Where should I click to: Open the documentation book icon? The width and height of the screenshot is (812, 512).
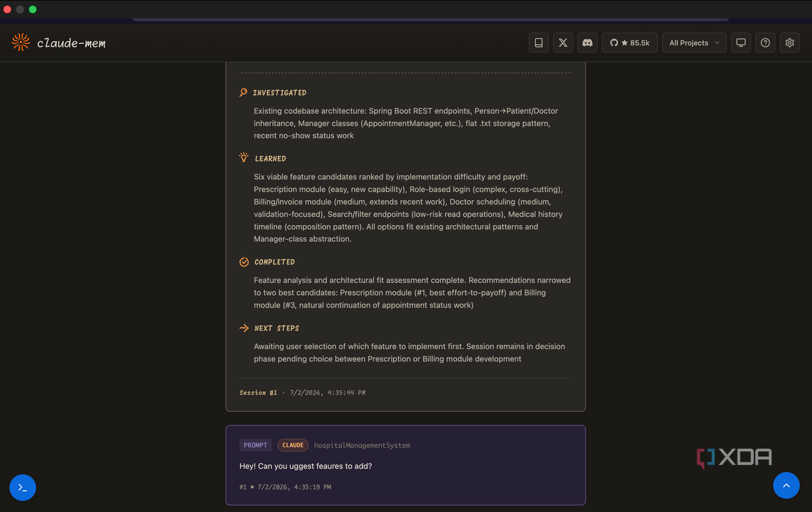tap(539, 43)
